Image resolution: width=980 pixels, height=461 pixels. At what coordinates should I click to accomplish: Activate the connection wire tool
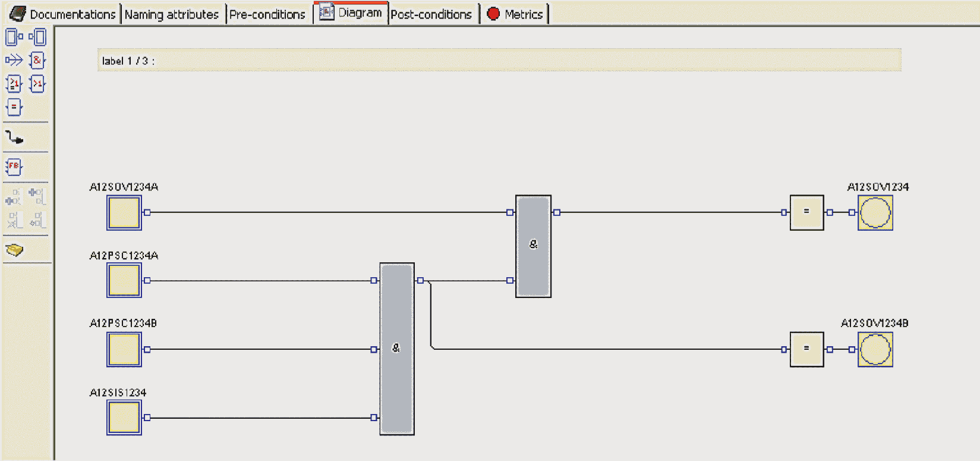click(x=14, y=138)
